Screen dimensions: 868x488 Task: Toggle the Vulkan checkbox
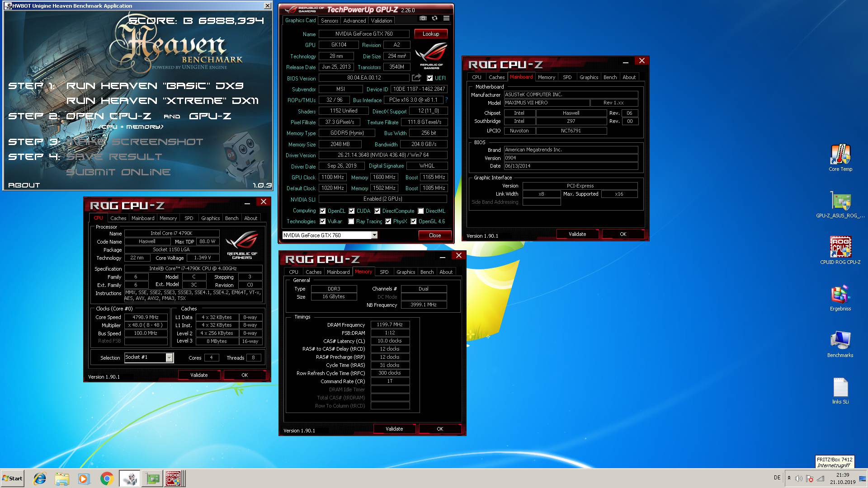[322, 221]
